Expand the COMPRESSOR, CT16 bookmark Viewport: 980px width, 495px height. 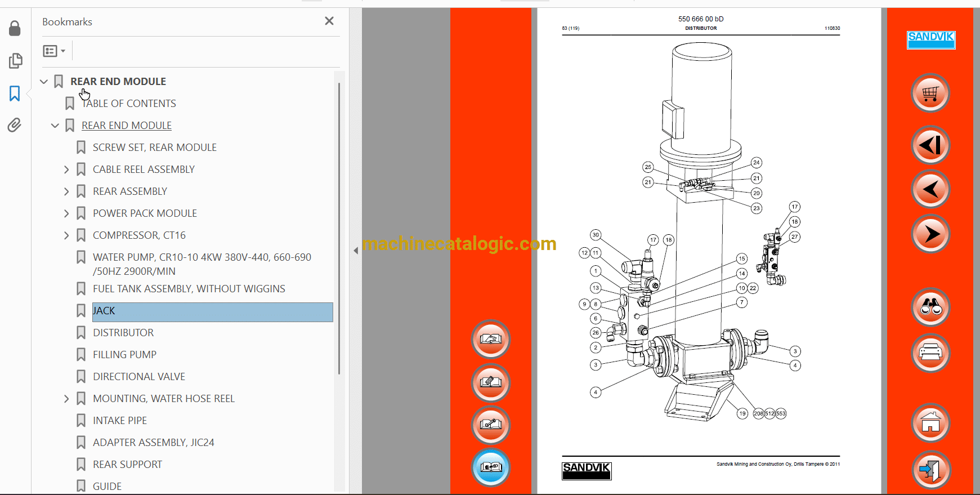point(66,235)
